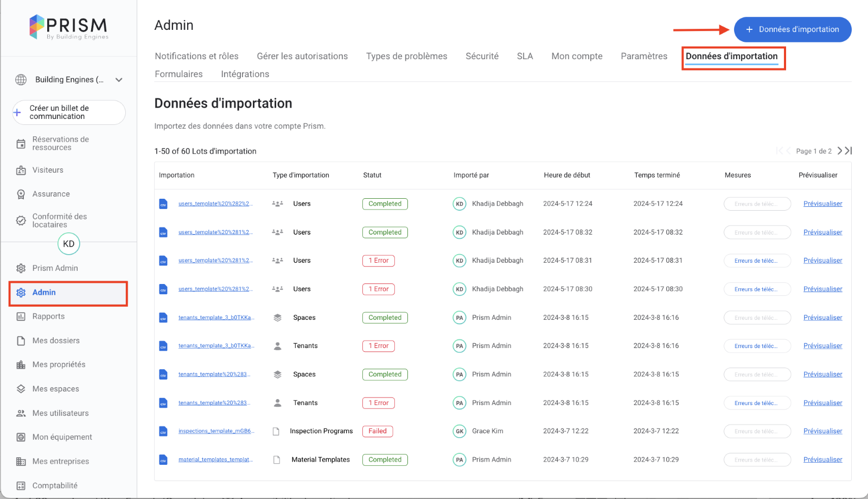This screenshot has width=868, height=499.
Task: Open Mes espaces layers icon
Action: [x=21, y=389]
